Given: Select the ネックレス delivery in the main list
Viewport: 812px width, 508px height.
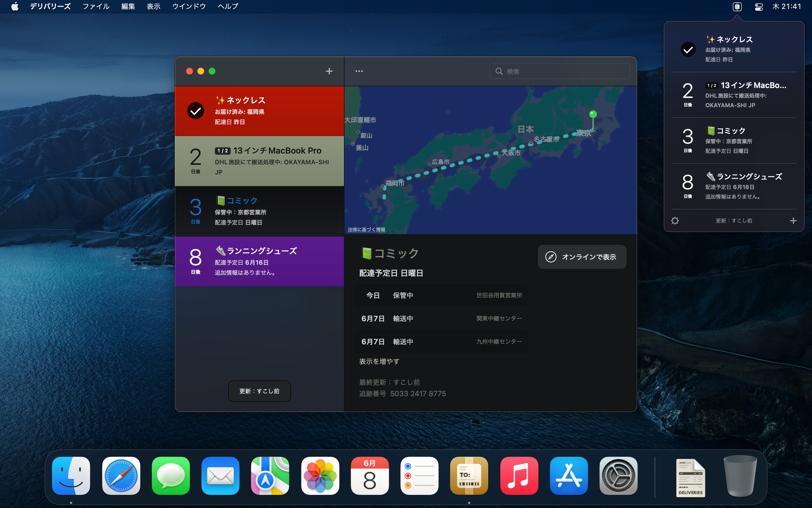Looking at the screenshot, I should click(259, 111).
